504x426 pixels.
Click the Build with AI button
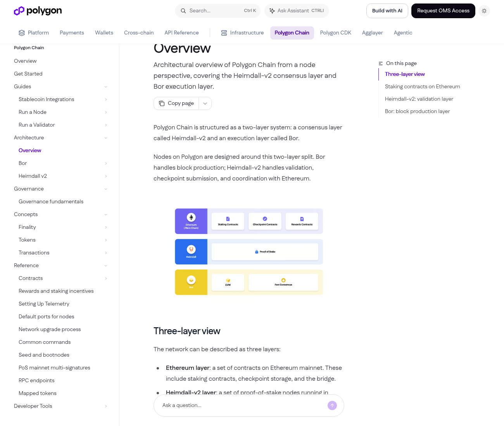(387, 11)
